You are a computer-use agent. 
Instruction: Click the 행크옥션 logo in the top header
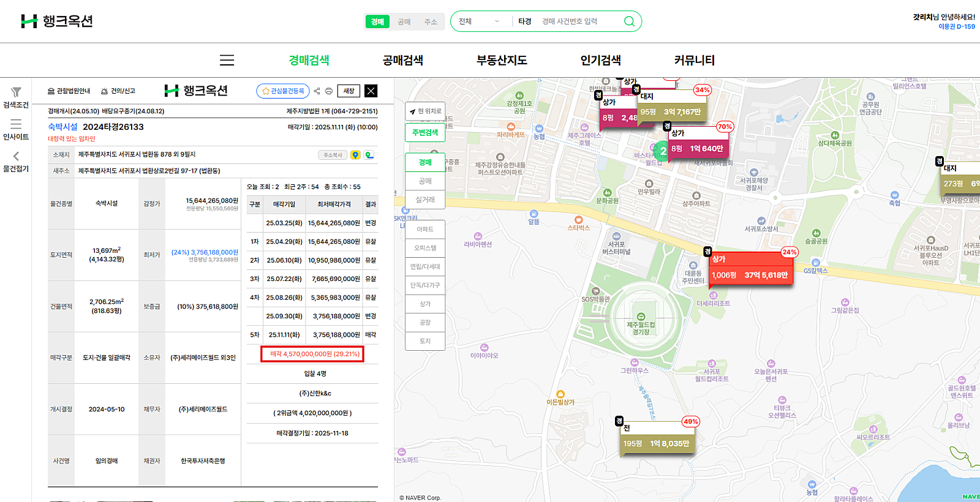(57, 21)
